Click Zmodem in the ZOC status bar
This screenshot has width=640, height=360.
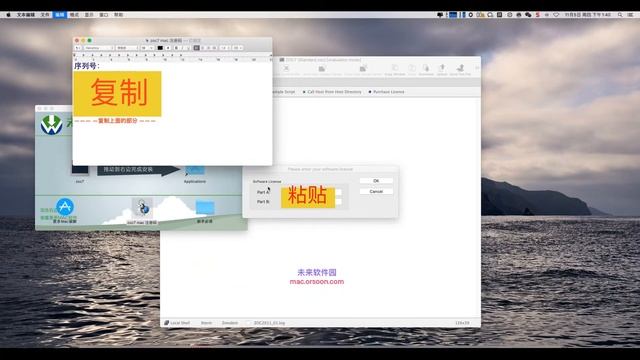point(229,323)
